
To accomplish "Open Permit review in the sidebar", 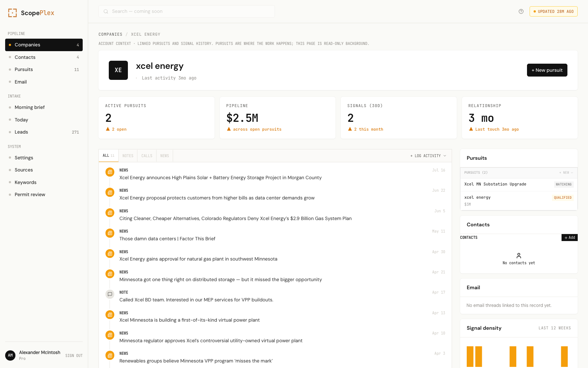I will (44, 195).
